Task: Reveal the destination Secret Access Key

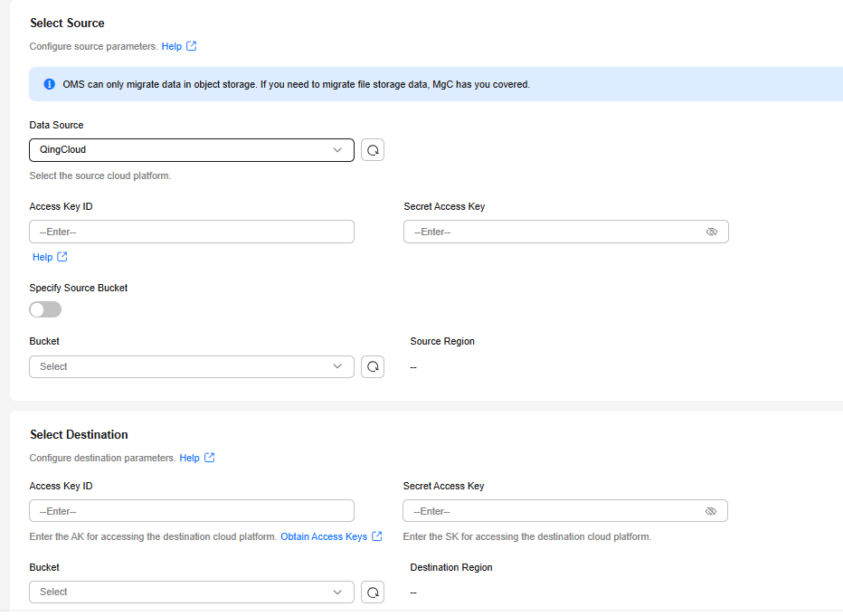Action: coord(711,511)
